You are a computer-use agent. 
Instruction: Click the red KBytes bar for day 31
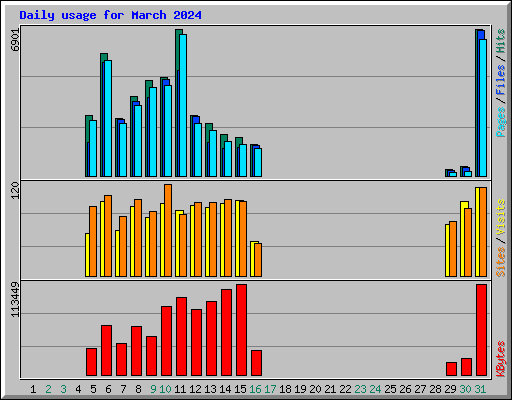coord(481,330)
